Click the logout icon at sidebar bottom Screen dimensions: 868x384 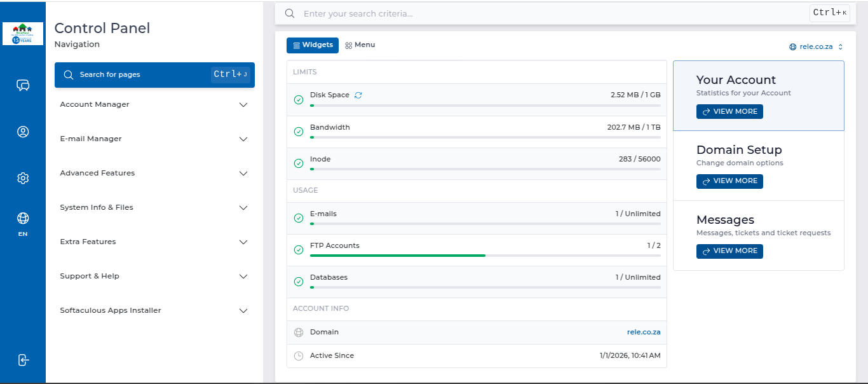[23, 360]
